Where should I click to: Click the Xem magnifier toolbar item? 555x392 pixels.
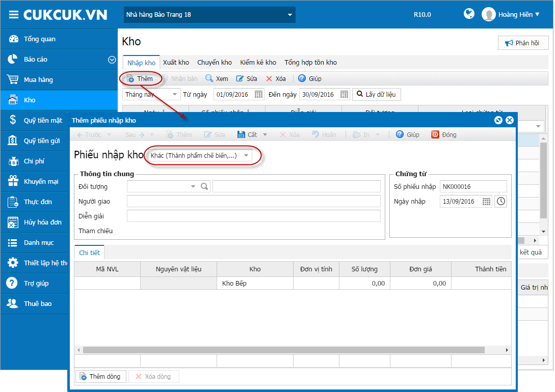[x=217, y=78]
